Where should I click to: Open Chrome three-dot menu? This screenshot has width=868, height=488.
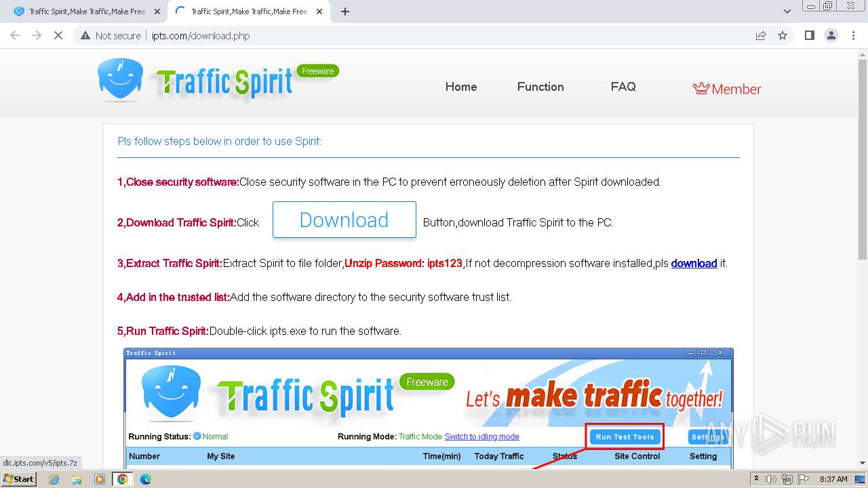tap(853, 35)
